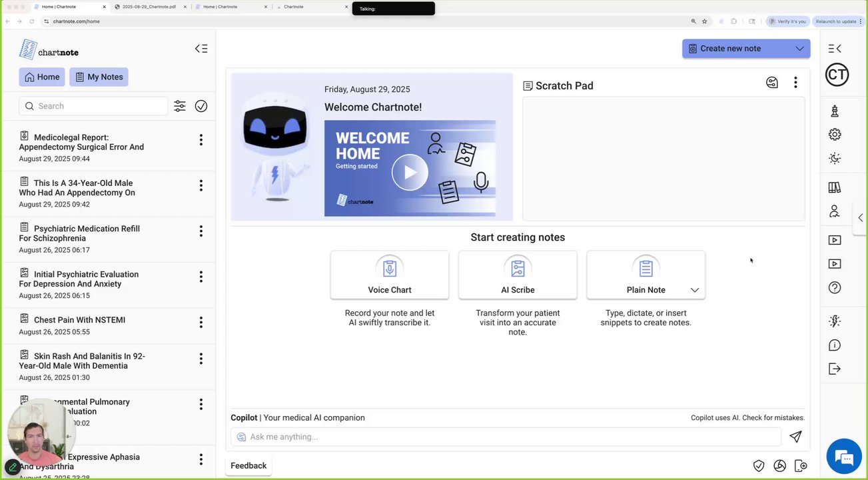Switch to the My Notes tab
Screen dimensions: 868x480
(x=99, y=77)
